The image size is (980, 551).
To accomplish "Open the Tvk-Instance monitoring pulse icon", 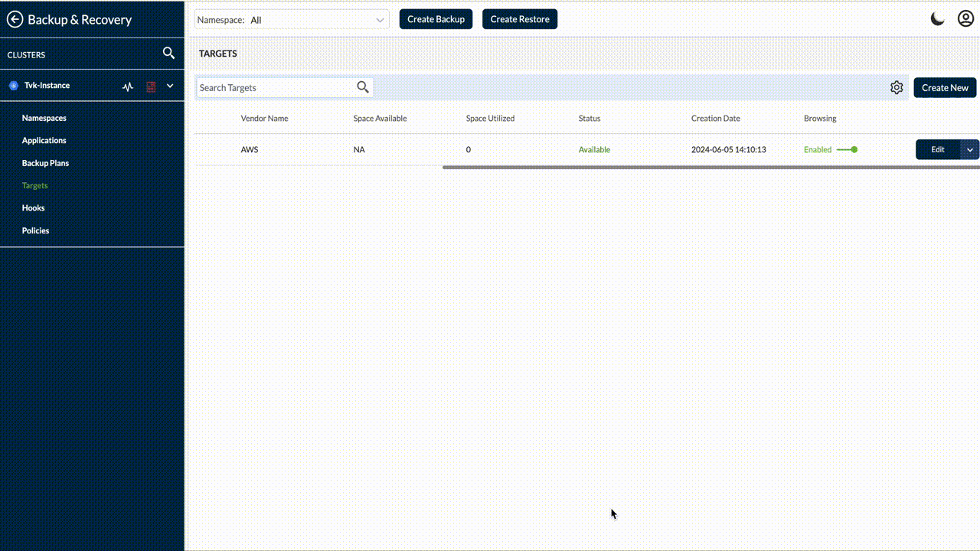I will (128, 86).
